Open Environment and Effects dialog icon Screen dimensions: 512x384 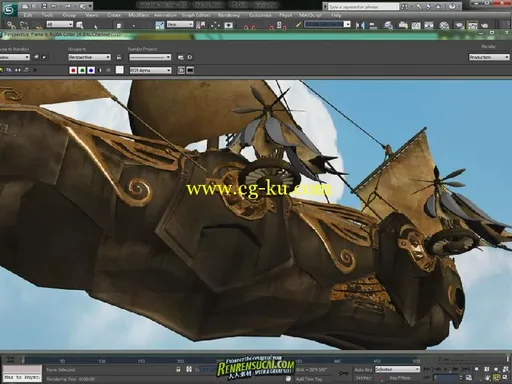click(190, 57)
